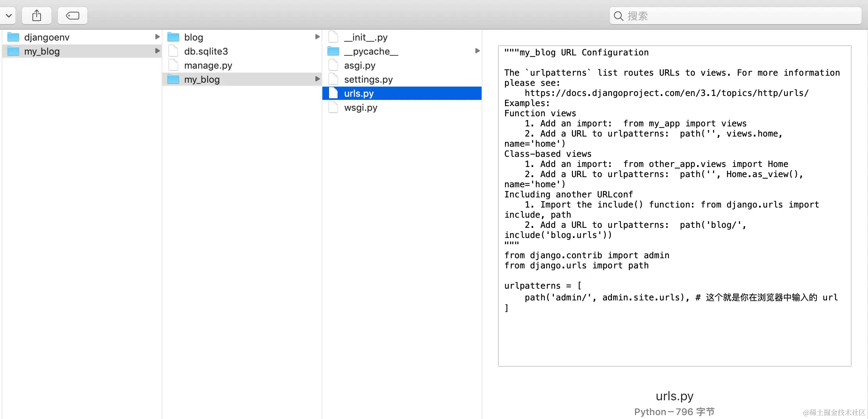The width and height of the screenshot is (868, 419).
Task: Click 'from django.urls import path' line
Action: 576,266
